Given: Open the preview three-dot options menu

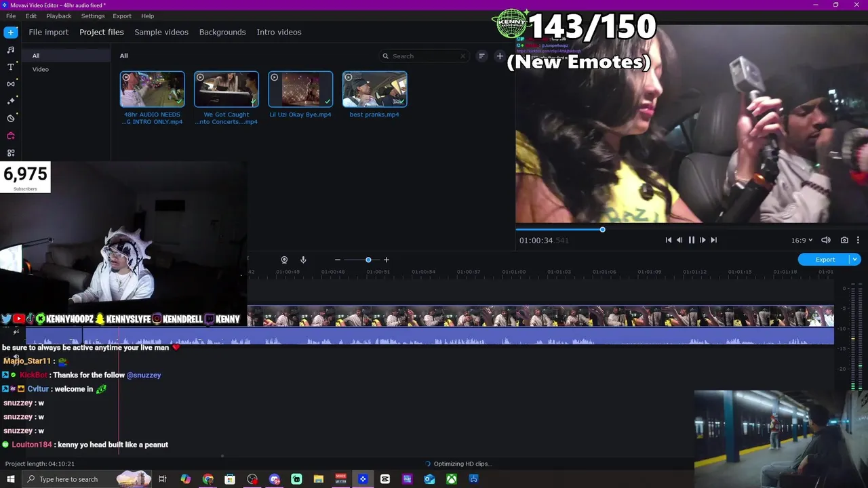Looking at the screenshot, I should [858, 240].
